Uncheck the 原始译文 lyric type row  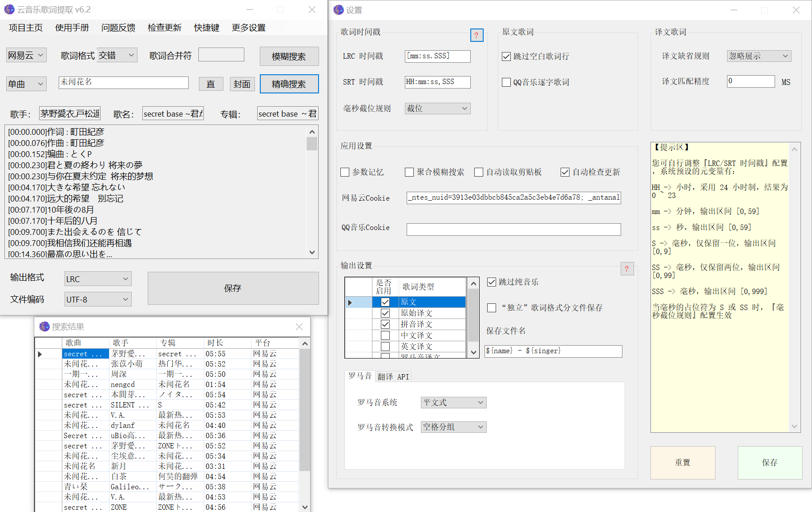click(x=385, y=313)
